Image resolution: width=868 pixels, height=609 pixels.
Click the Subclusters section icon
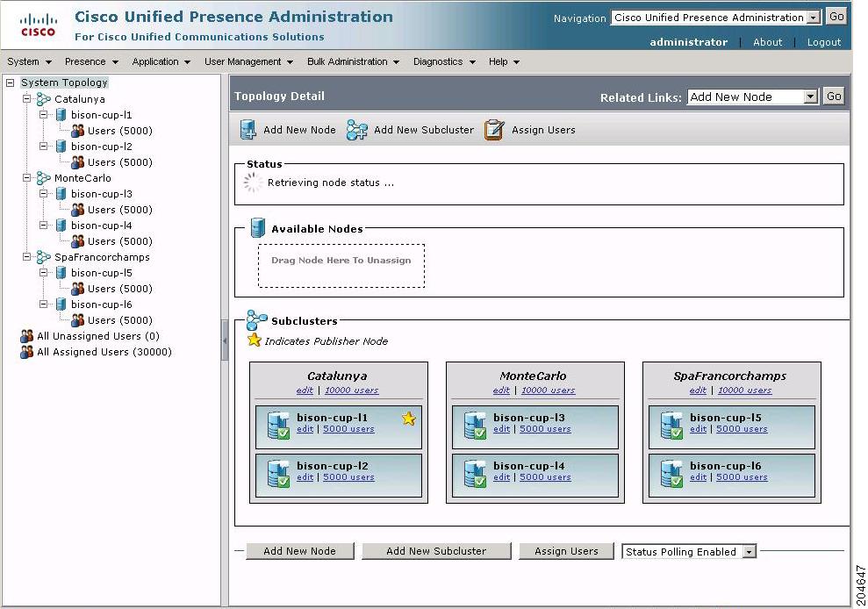(256, 320)
